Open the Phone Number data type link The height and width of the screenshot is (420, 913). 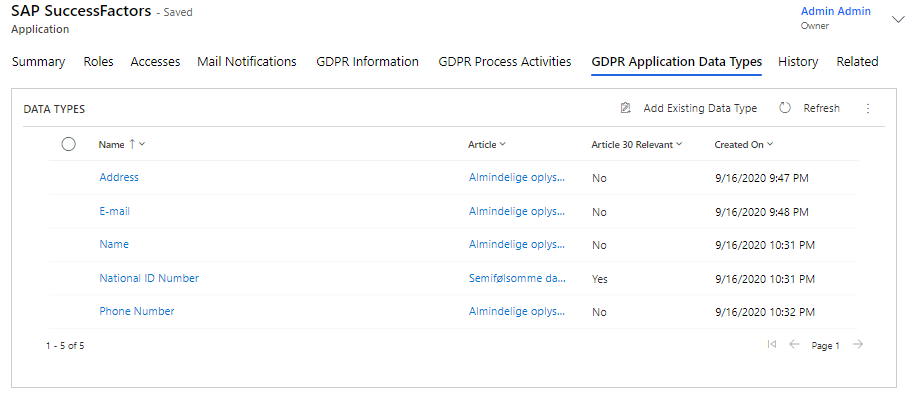point(137,311)
